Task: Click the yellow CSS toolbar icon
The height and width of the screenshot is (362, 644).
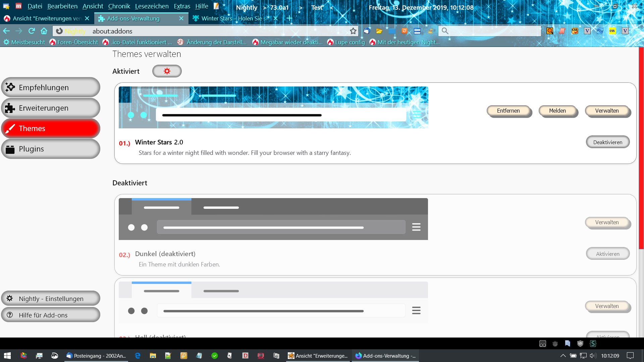Action: (x=612, y=31)
